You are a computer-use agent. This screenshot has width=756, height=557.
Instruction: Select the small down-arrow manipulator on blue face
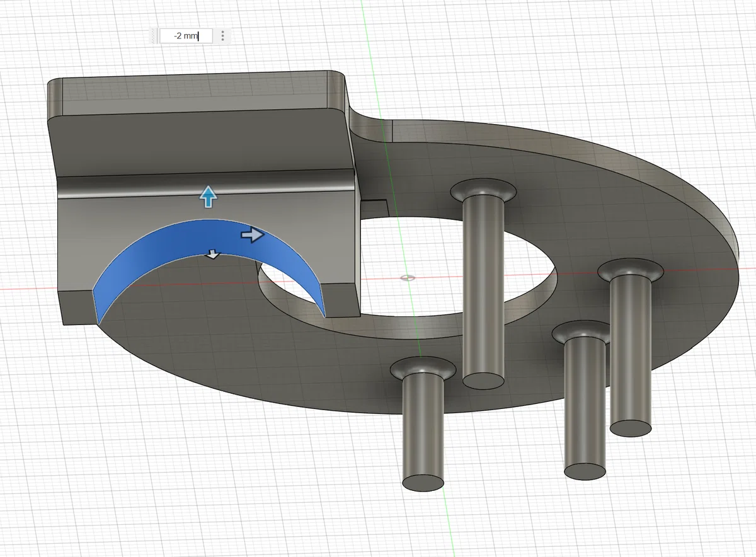click(214, 254)
